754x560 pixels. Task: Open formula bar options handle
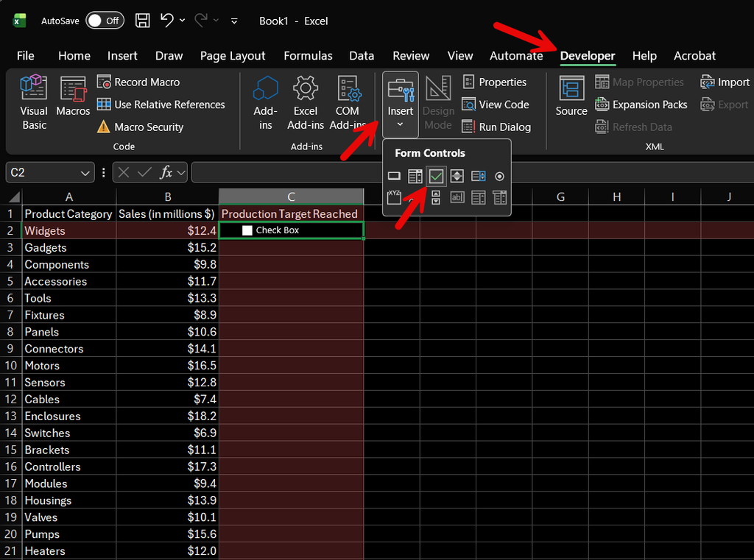[x=104, y=173]
